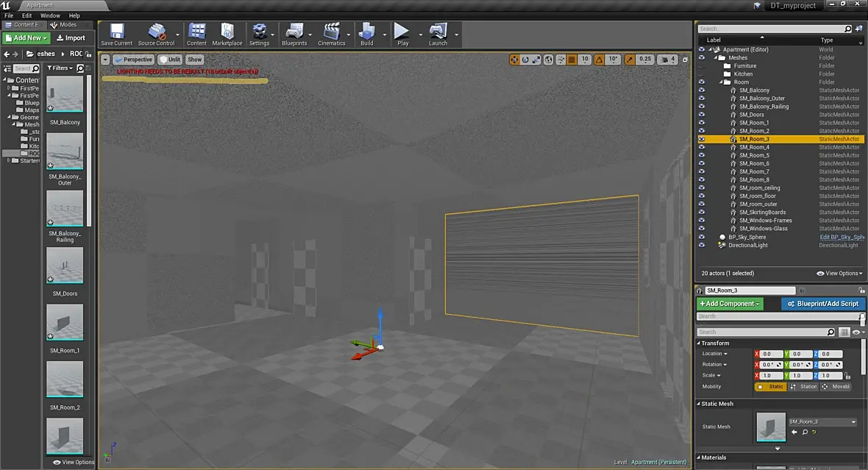The width and height of the screenshot is (868, 470).
Task: Hide SM_Room_3 with its eye icon
Action: point(701,139)
